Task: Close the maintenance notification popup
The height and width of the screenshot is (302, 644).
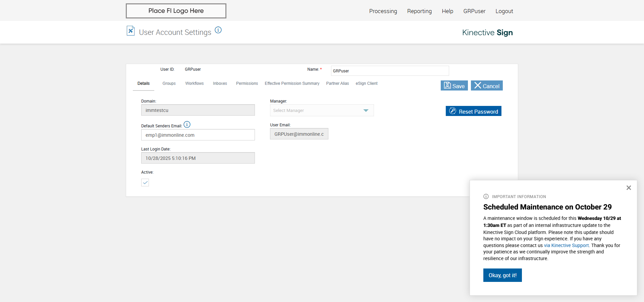Action: click(629, 188)
